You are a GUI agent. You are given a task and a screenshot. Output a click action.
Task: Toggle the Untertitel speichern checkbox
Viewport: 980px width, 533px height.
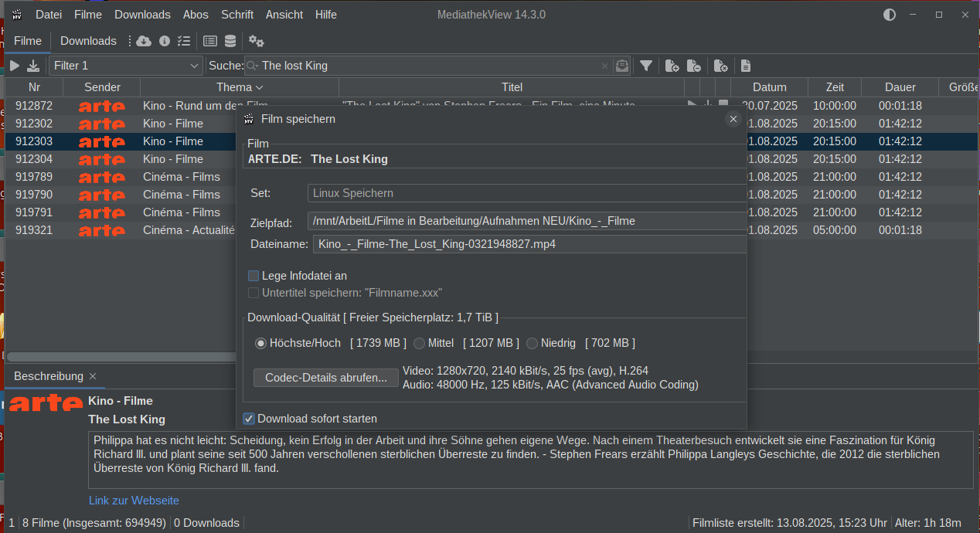tap(254, 293)
